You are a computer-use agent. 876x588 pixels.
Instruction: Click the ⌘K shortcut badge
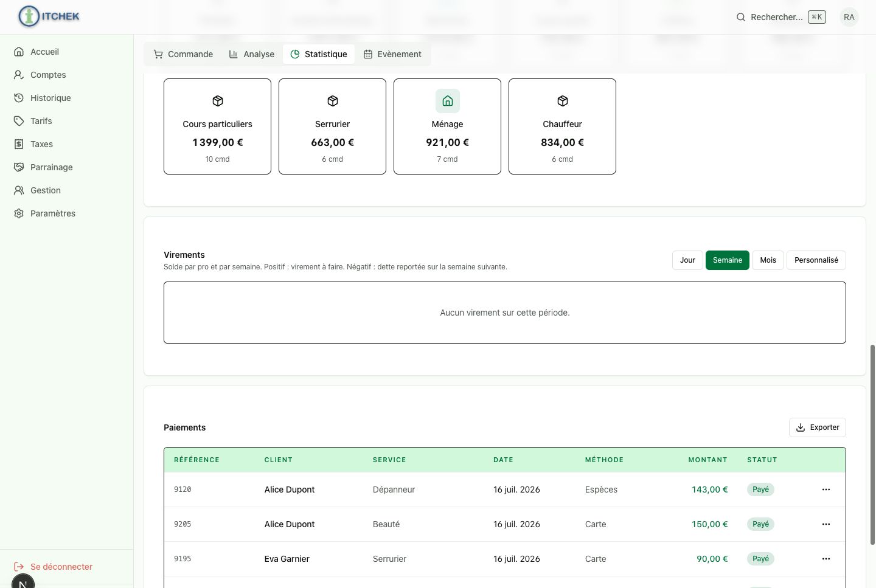[817, 17]
